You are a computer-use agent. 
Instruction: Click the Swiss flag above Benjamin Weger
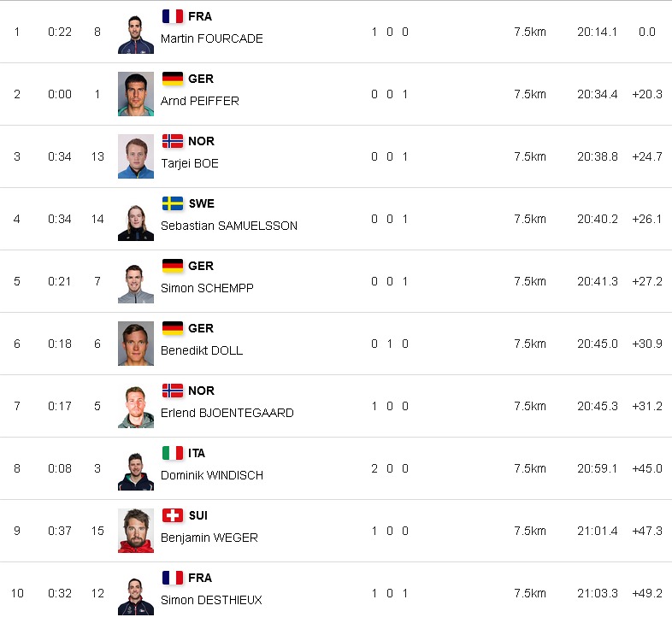[x=173, y=515]
